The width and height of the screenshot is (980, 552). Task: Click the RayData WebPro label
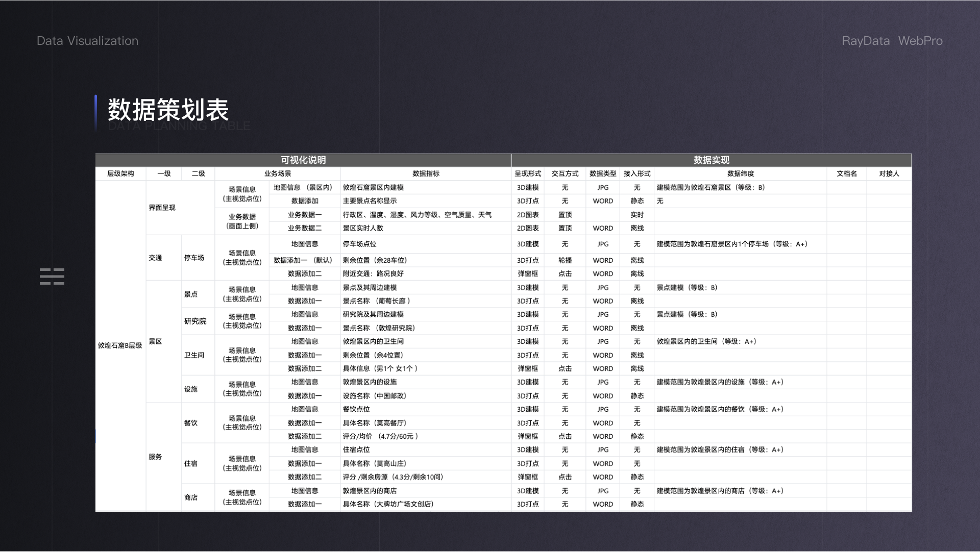(892, 41)
